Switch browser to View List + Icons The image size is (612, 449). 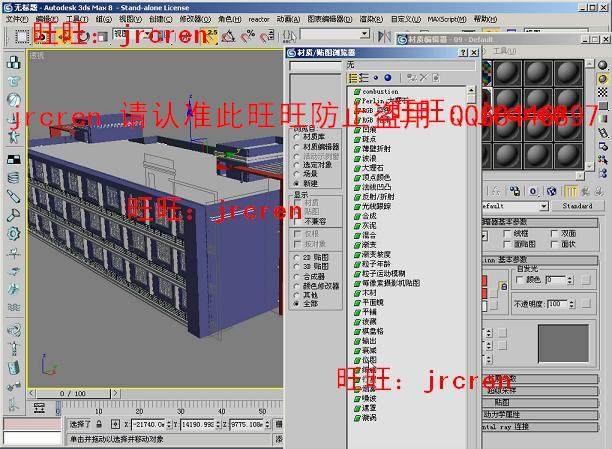click(x=364, y=78)
